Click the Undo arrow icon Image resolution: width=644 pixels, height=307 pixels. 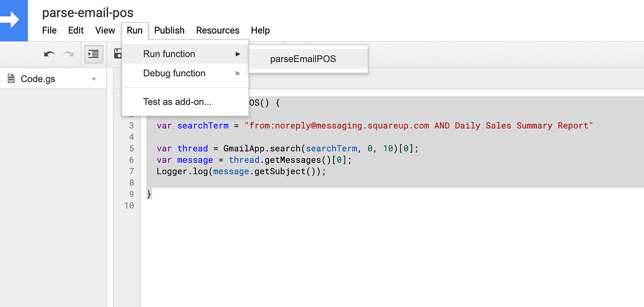[x=49, y=54]
